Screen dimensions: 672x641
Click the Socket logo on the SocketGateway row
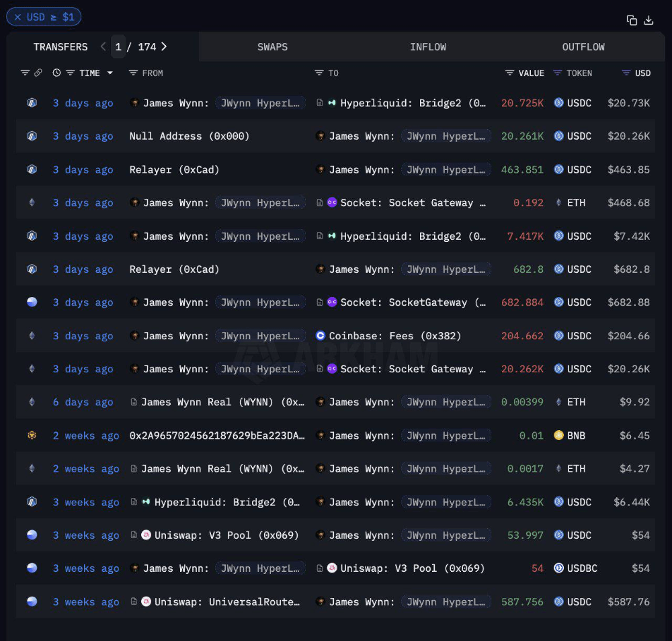[x=332, y=302]
